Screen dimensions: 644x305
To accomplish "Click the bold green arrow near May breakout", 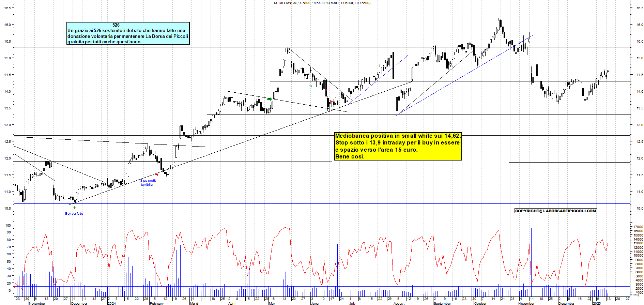I will (270, 99).
